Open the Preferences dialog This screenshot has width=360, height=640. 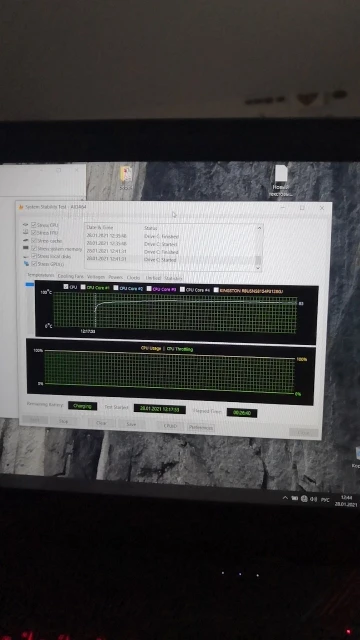(x=201, y=428)
